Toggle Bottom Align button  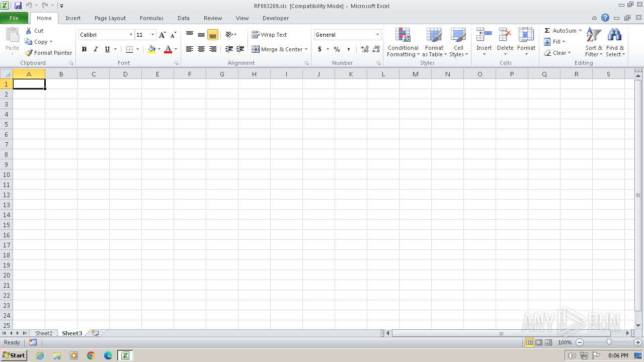click(x=213, y=35)
